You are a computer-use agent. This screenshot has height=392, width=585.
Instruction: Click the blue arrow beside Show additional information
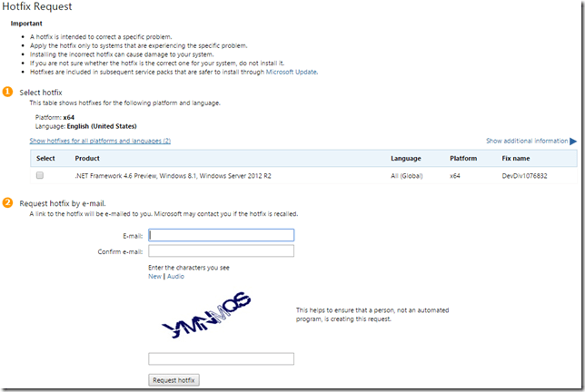click(573, 142)
